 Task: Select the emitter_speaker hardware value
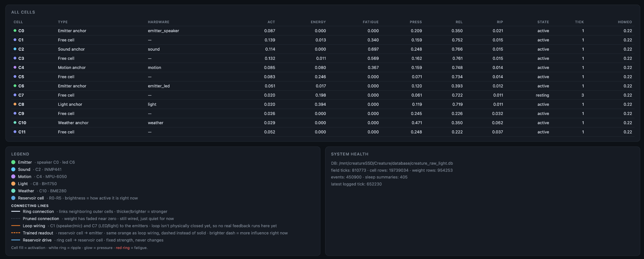pos(164,31)
